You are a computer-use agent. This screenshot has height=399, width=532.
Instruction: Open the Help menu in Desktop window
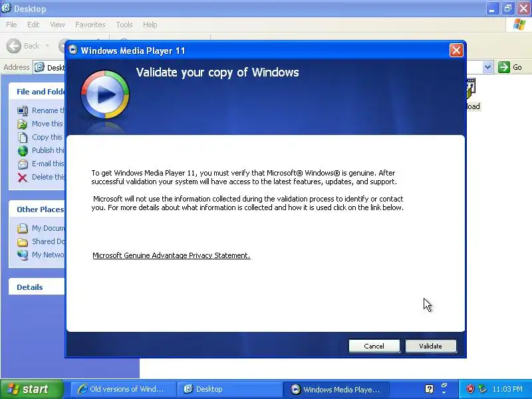tap(150, 25)
